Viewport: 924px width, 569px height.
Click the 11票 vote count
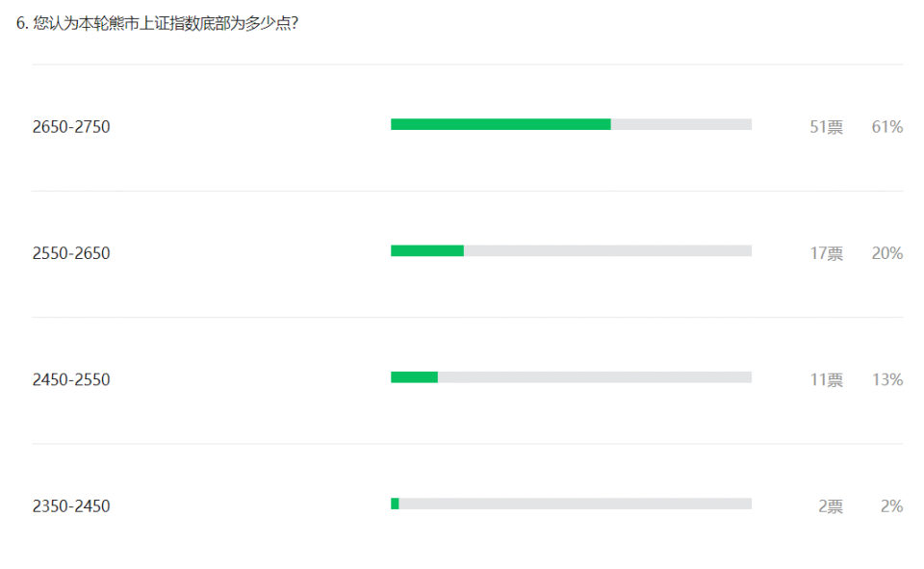coord(826,379)
